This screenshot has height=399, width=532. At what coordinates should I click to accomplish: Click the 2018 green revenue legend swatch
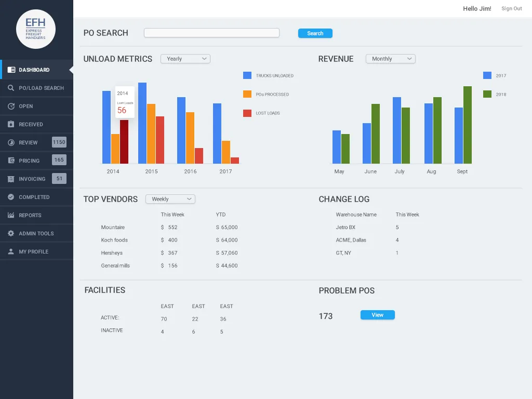(487, 94)
